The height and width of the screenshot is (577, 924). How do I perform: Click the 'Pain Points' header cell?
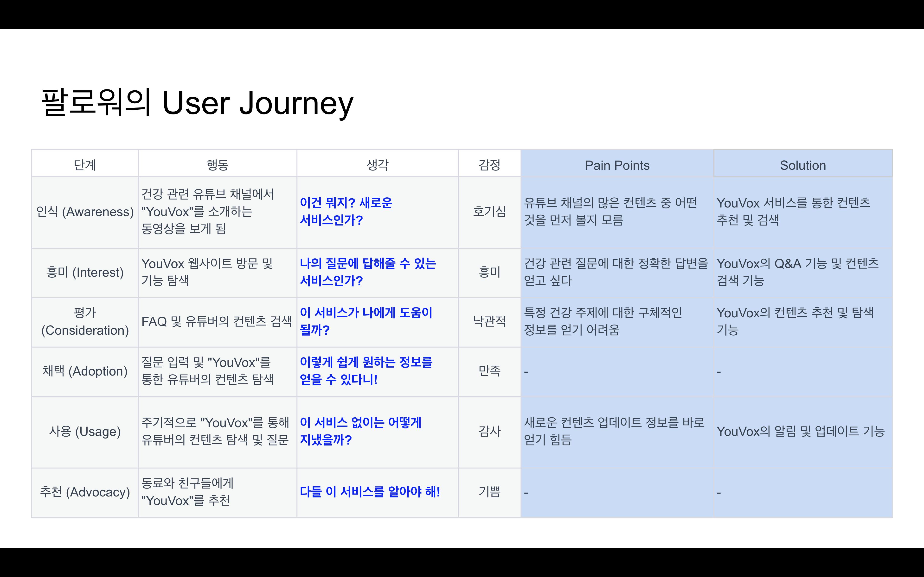(x=617, y=164)
